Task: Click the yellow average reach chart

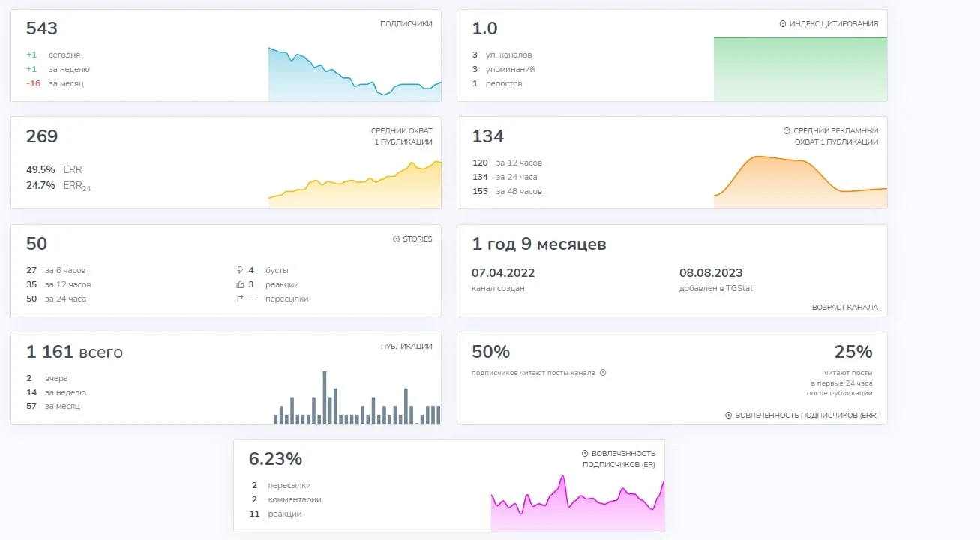Action: (x=355, y=184)
